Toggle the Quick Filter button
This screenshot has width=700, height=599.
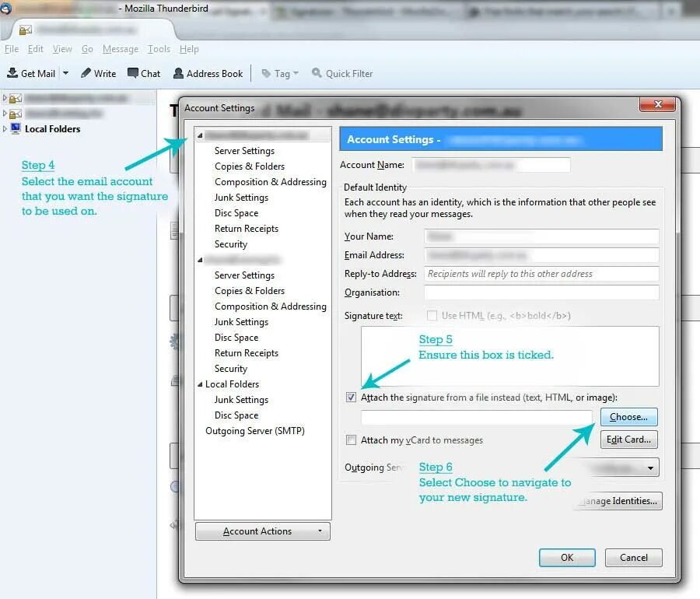coord(342,73)
